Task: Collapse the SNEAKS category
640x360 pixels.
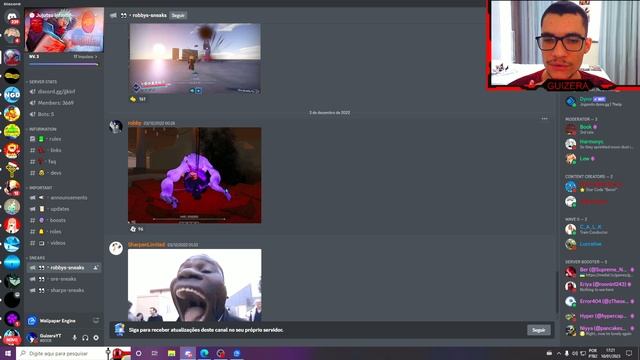Action: click(36, 258)
